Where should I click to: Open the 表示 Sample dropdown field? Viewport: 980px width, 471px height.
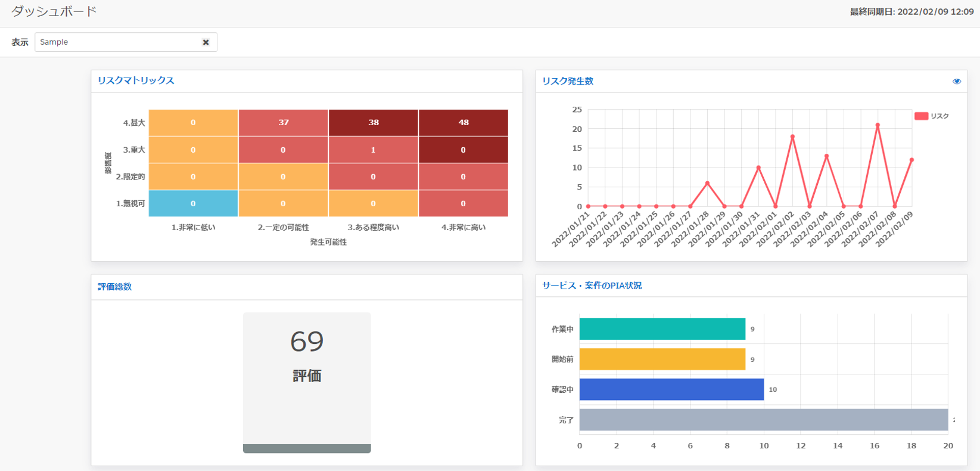pyautogui.click(x=119, y=42)
